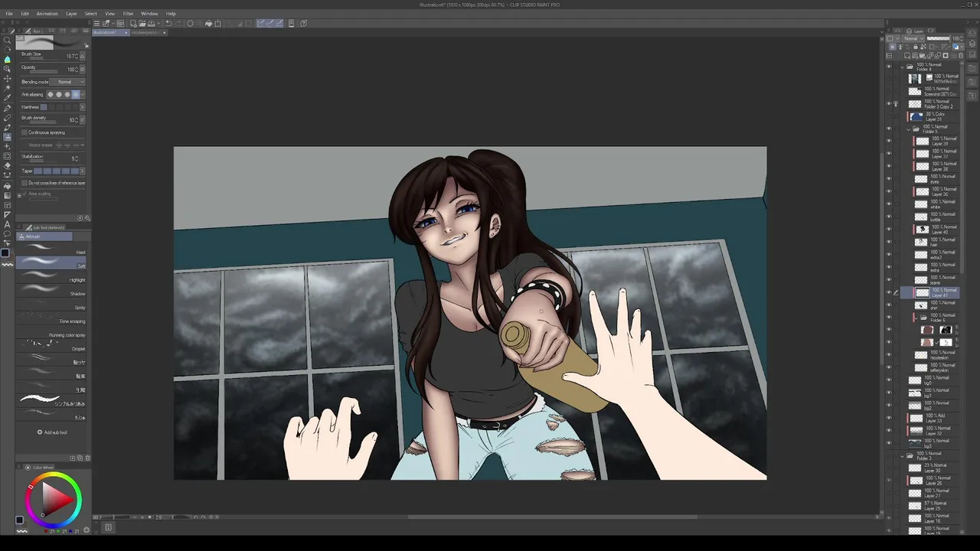Switch to the second canvas document tab
The image size is (980, 551).
(148, 33)
